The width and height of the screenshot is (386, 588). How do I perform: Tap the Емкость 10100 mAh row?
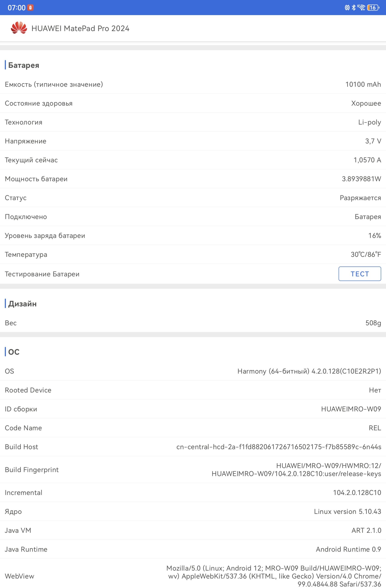193,84
